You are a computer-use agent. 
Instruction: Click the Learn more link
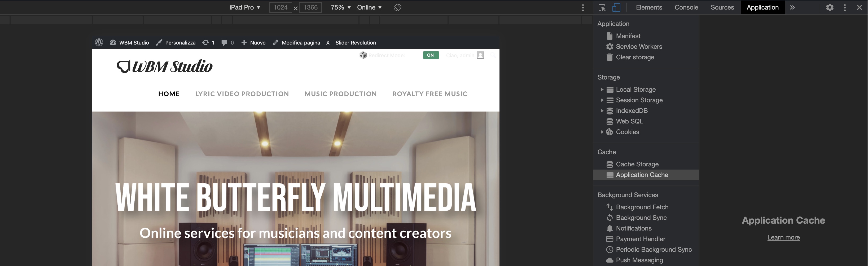tap(783, 237)
